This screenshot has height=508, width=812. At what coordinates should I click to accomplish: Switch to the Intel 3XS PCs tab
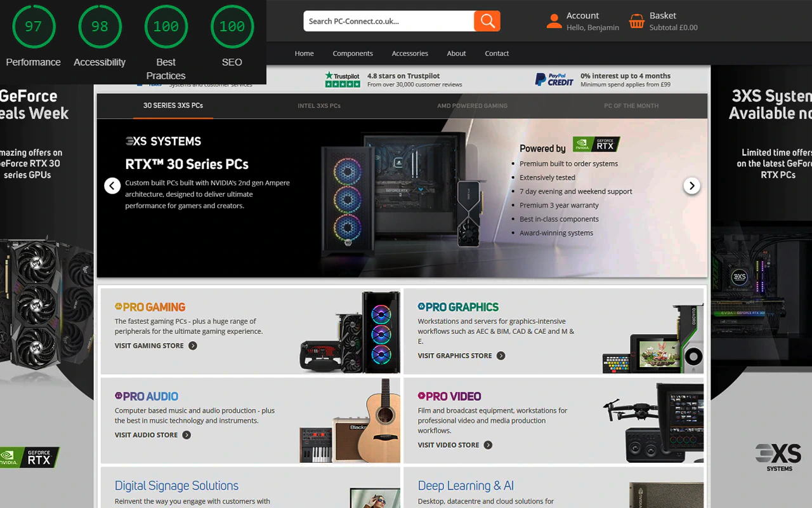319,106
